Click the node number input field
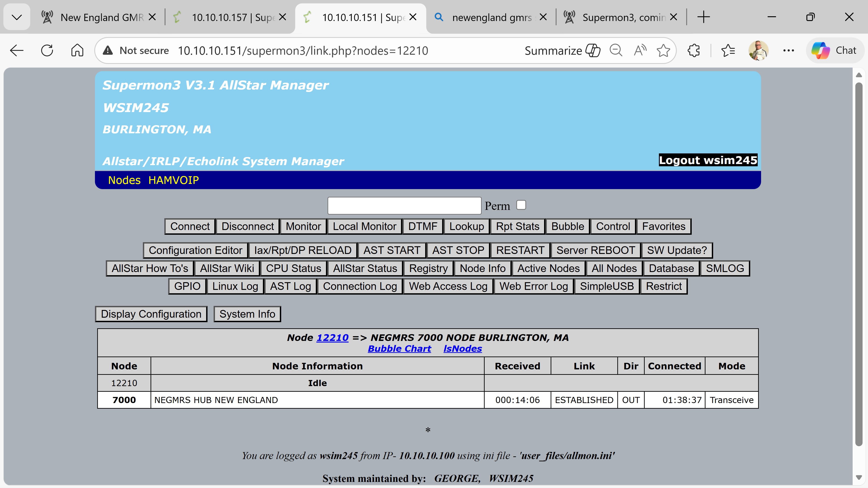Viewport: 868px width, 488px height. [x=404, y=205]
